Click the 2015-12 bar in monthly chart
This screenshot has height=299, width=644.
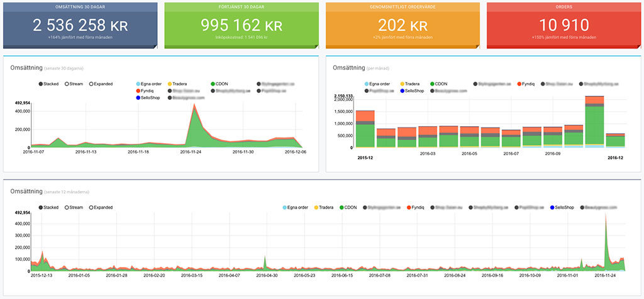(x=365, y=129)
